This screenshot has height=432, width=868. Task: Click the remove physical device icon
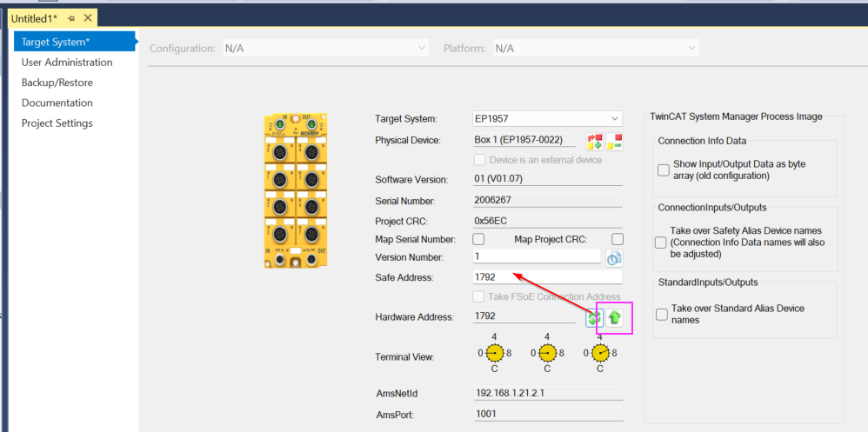(614, 141)
